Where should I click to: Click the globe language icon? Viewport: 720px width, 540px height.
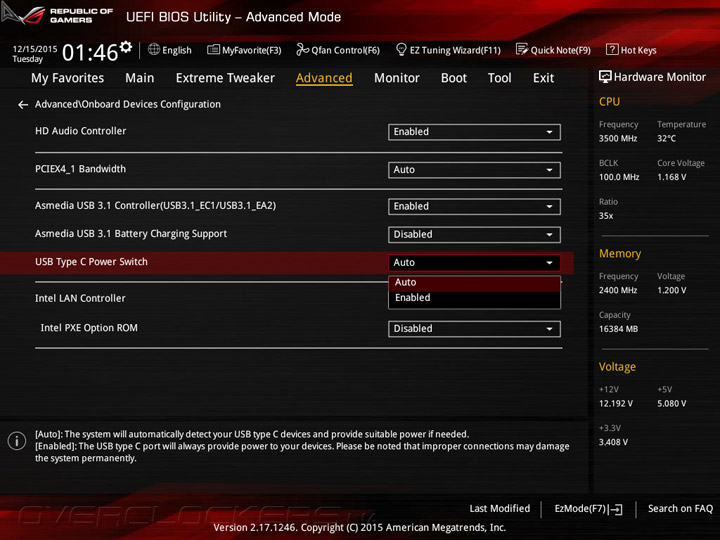tap(154, 49)
